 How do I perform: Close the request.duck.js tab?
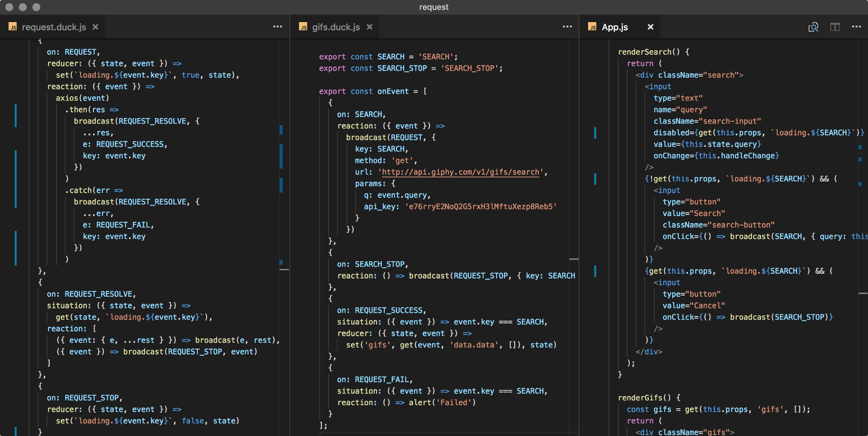pyautogui.click(x=95, y=27)
